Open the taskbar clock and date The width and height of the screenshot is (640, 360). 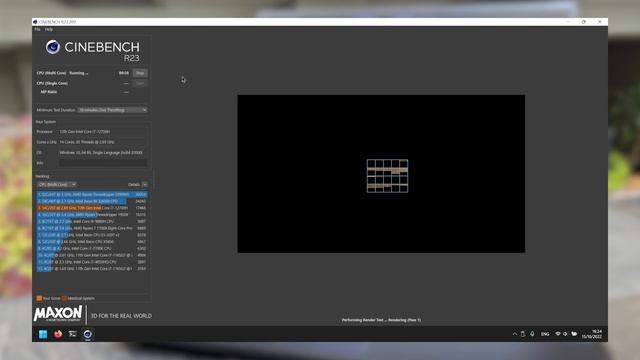(x=591, y=334)
